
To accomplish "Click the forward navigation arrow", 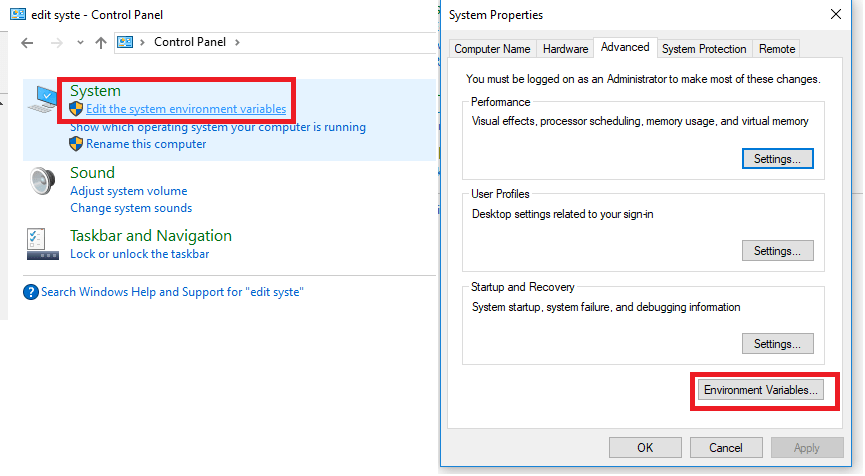I will click(56, 43).
